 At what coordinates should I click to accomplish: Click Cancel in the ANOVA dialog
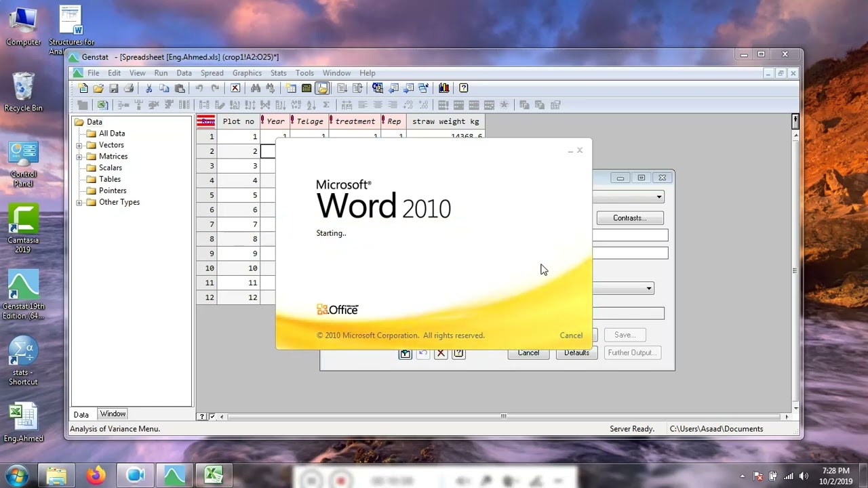[x=528, y=352]
